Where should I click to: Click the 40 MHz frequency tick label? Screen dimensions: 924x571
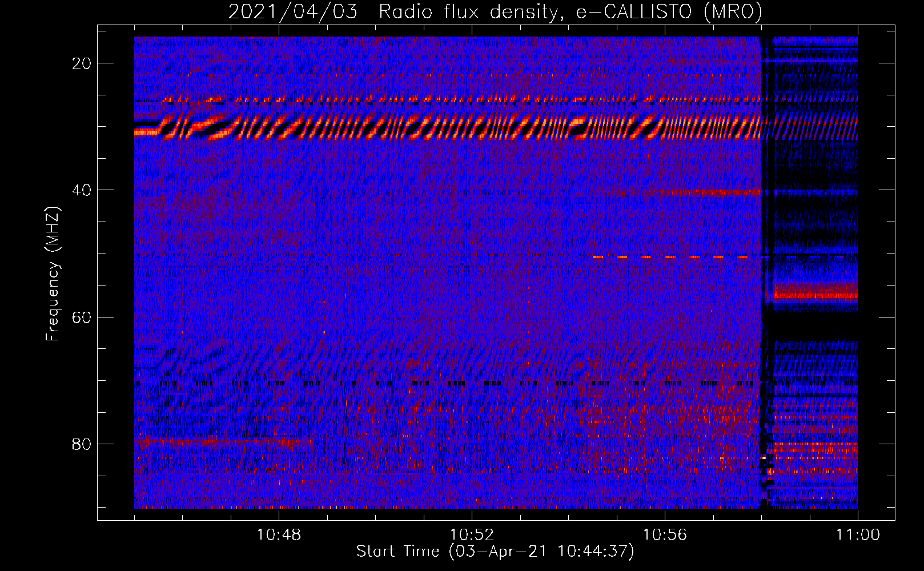[82, 190]
